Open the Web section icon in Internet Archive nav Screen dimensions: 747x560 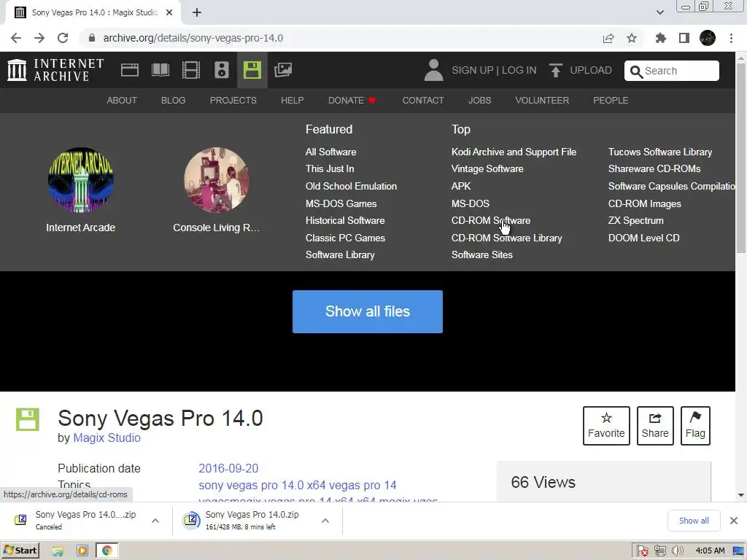pos(130,70)
